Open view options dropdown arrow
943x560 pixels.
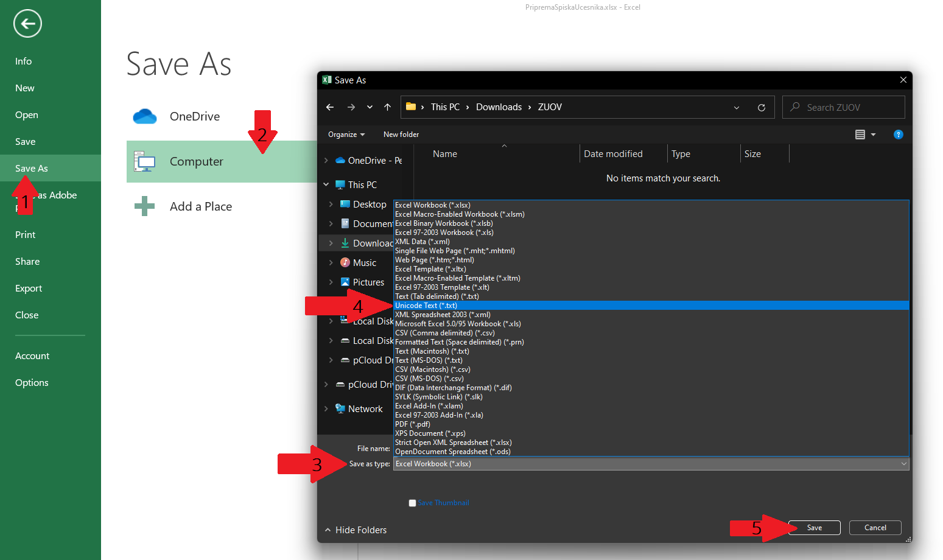pyautogui.click(x=873, y=135)
